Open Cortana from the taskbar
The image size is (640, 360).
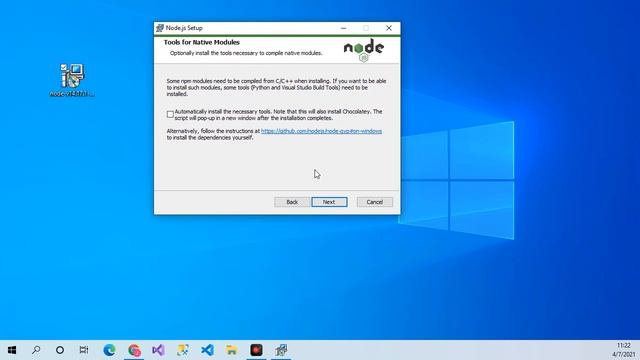click(x=60, y=350)
